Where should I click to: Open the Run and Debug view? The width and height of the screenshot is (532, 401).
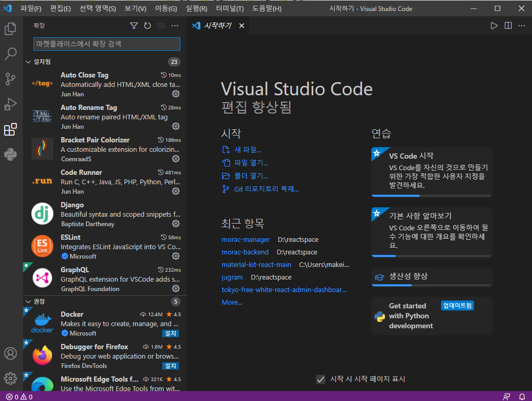(x=10, y=104)
